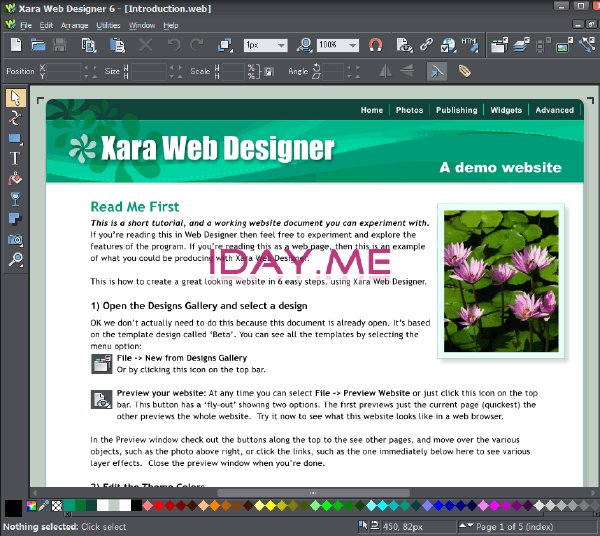
Task: Click the website publish globe icon
Action: (x=448, y=45)
